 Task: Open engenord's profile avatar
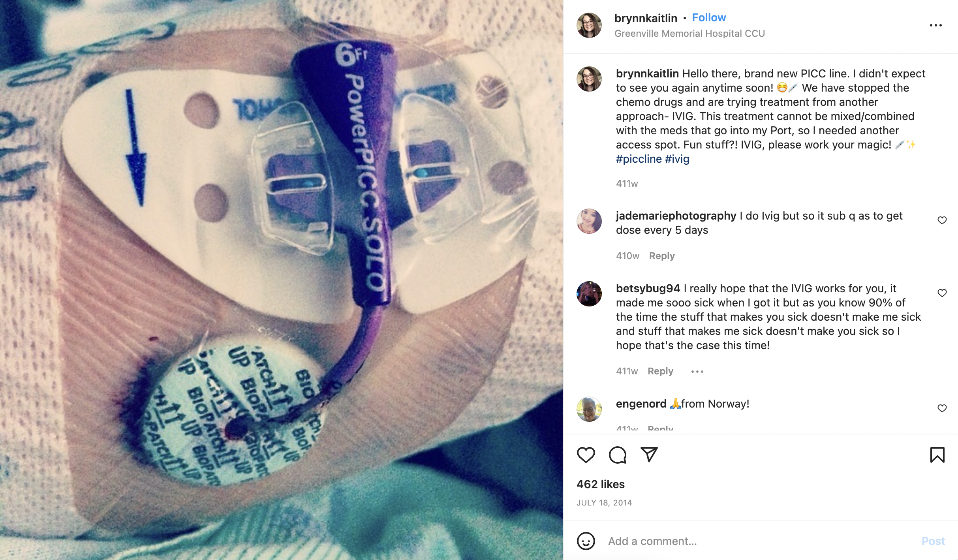[x=589, y=409]
